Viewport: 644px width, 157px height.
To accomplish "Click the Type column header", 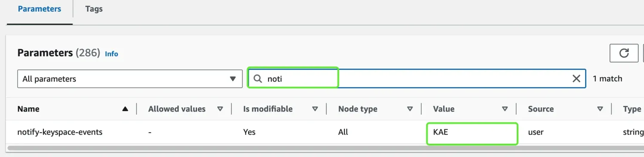I will pyautogui.click(x=632, y=109).
